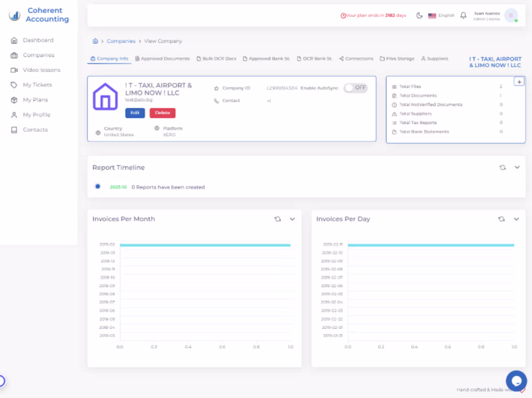The width and height of the screenshot is (532, 398).
Task: Click the home breadcrumb icon
Action: [x=95, y=41]
